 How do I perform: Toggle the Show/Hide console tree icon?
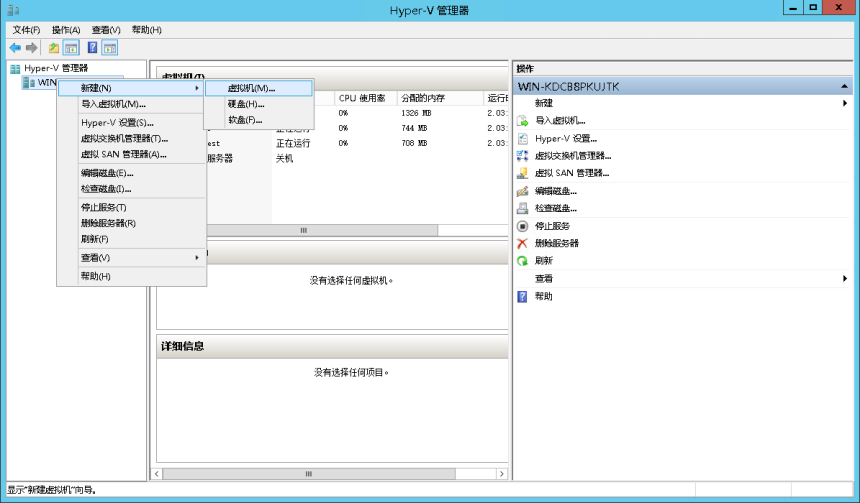[x=71, y=48]
